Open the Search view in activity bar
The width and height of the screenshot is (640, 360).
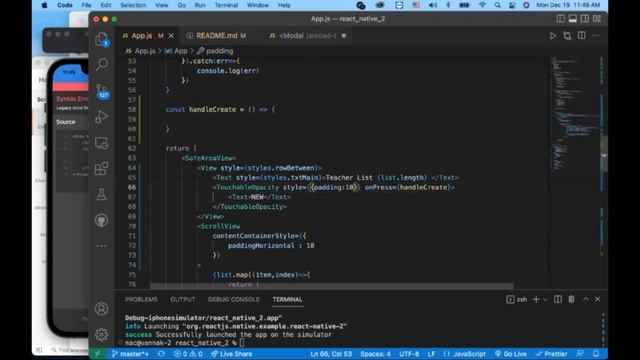(102, 64)
